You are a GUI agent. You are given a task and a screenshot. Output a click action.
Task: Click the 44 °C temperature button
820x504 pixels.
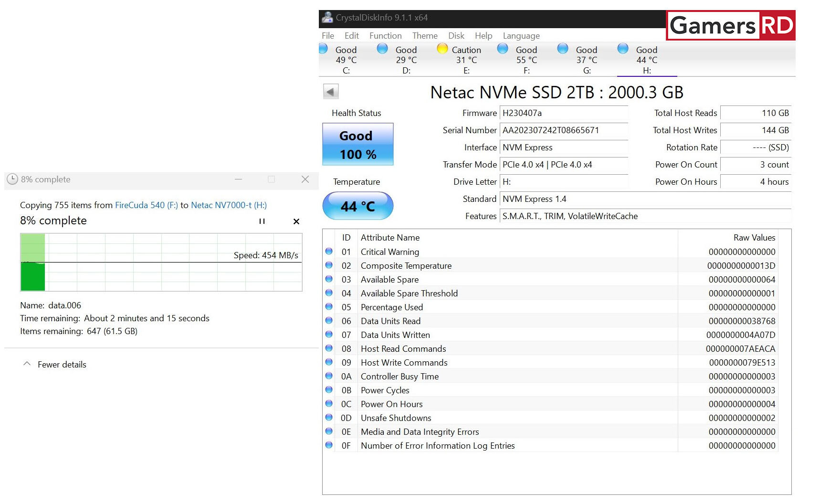click(x=358, y=206)
